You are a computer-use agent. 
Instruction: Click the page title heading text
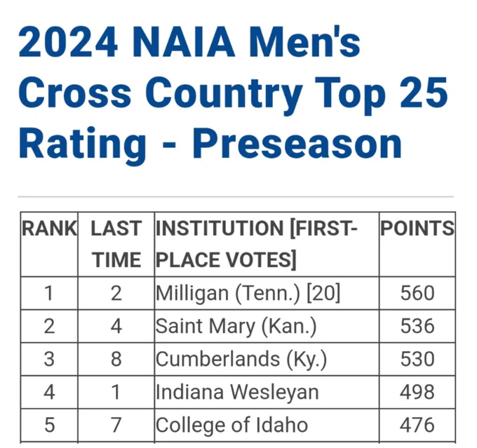pos(233,93)
